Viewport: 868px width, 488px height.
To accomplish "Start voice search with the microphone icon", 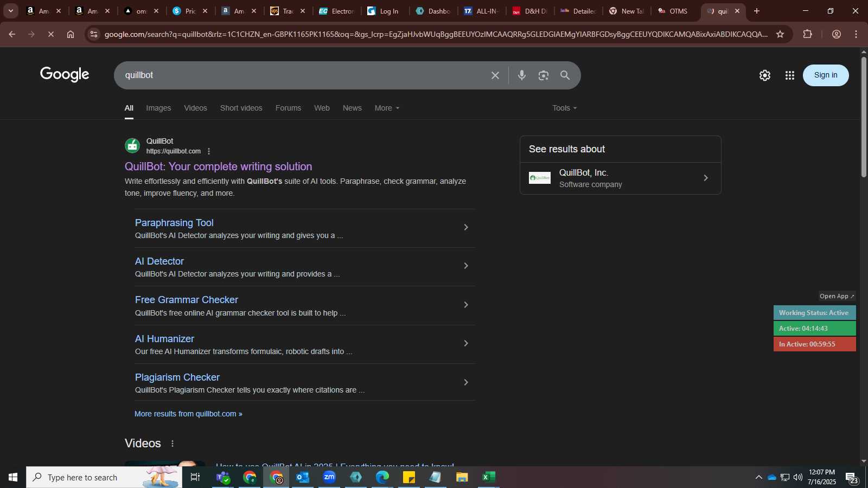I will 522,75.
